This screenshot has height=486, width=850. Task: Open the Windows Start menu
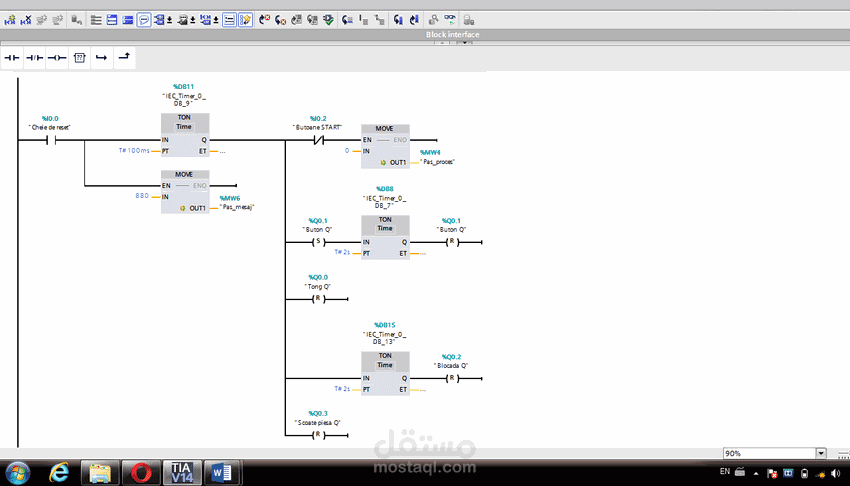pos(17,473)
